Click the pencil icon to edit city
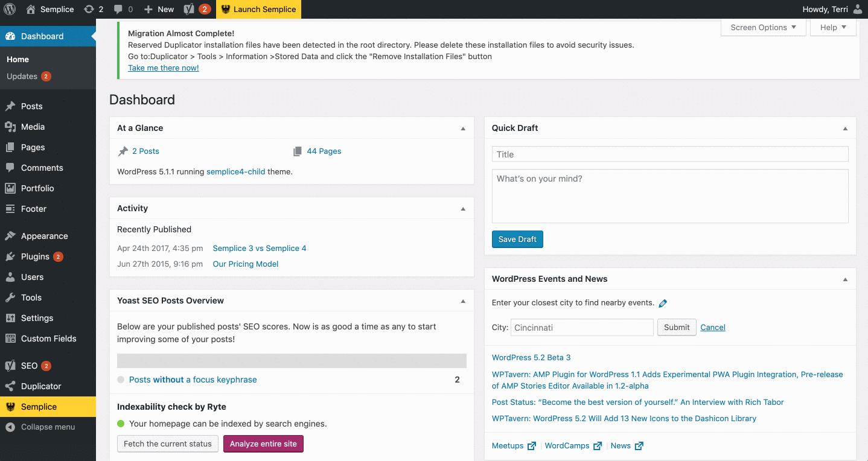 [663, 303]
